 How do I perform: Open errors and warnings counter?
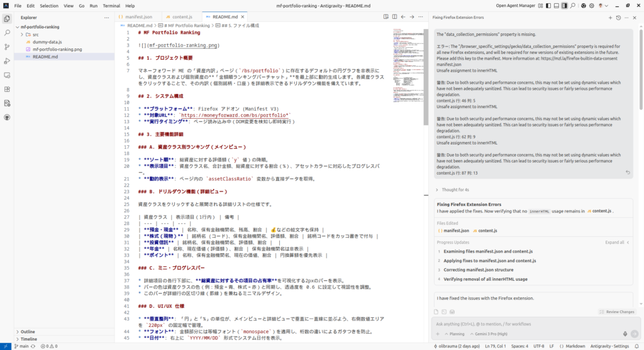click(x=49, y=346)
